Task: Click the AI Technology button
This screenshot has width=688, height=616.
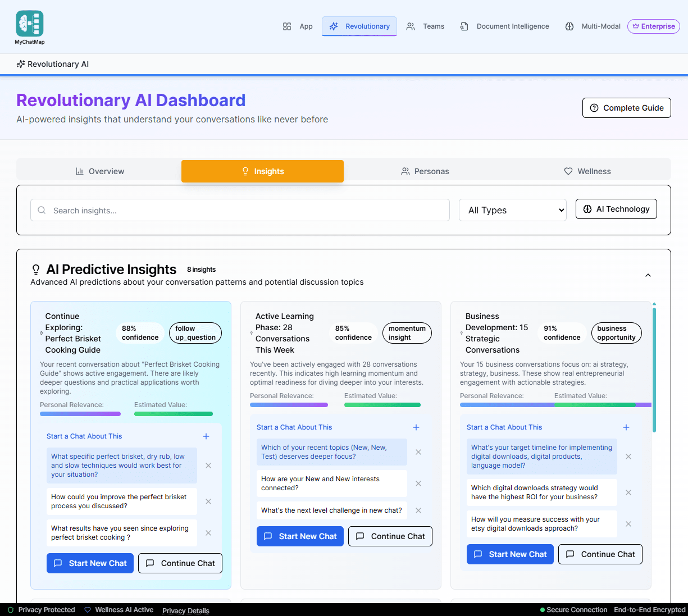Action: click(x=616, y=209)
